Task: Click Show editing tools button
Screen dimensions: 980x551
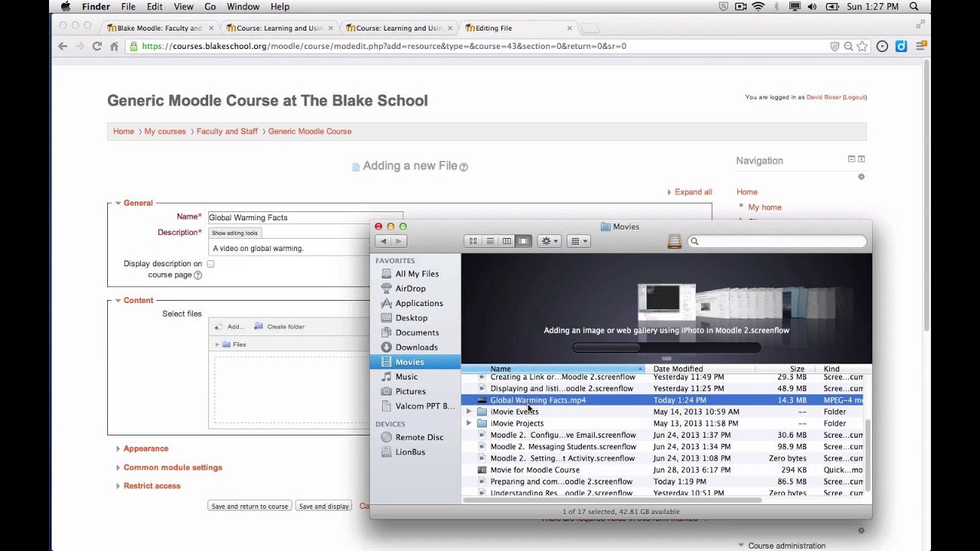Action: point(235,233)
